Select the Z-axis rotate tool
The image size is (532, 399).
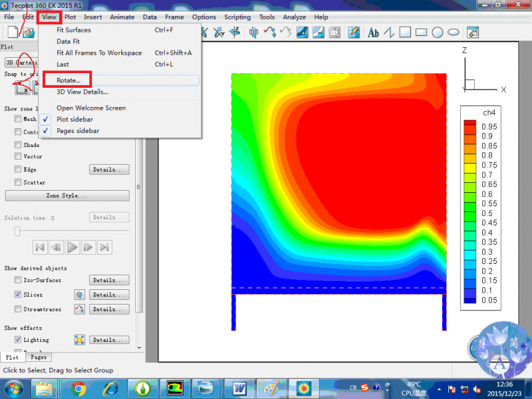(x=235, y=33)
